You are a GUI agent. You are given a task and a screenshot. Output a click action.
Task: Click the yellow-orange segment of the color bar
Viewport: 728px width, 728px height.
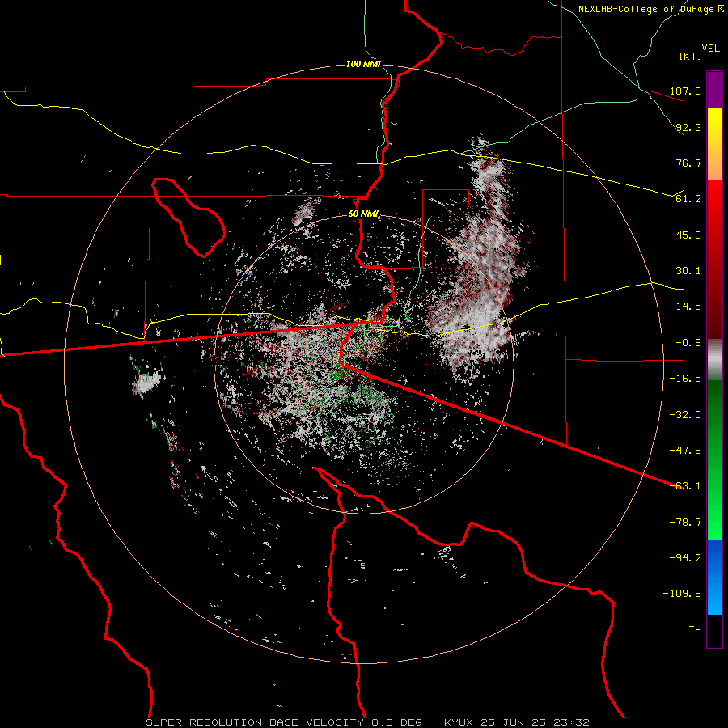coord(714,144)
